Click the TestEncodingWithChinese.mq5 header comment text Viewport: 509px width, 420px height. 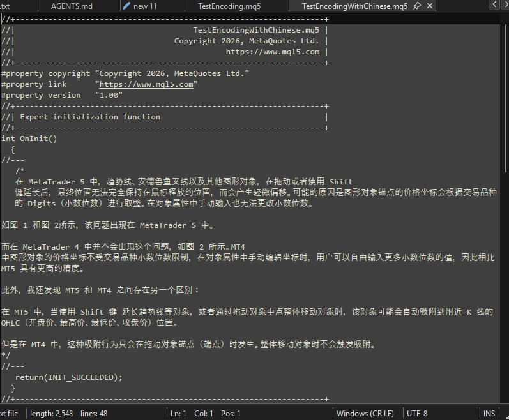click(x=257, y=30)
